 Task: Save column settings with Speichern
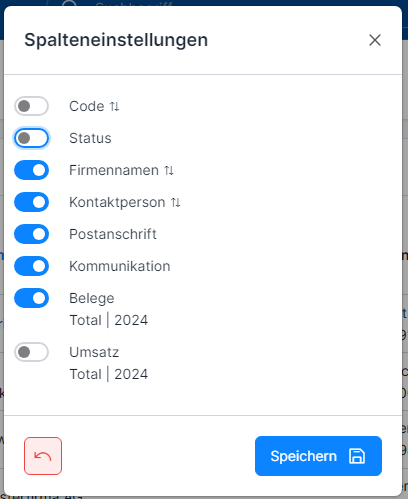(318, 456)
